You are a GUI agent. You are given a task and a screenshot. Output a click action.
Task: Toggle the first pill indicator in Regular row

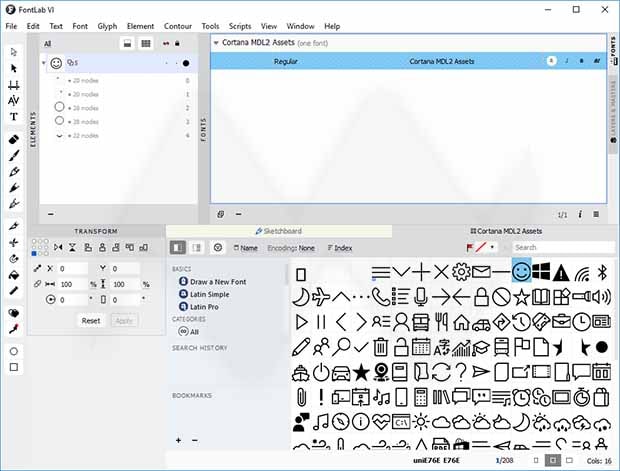point(551,61)
